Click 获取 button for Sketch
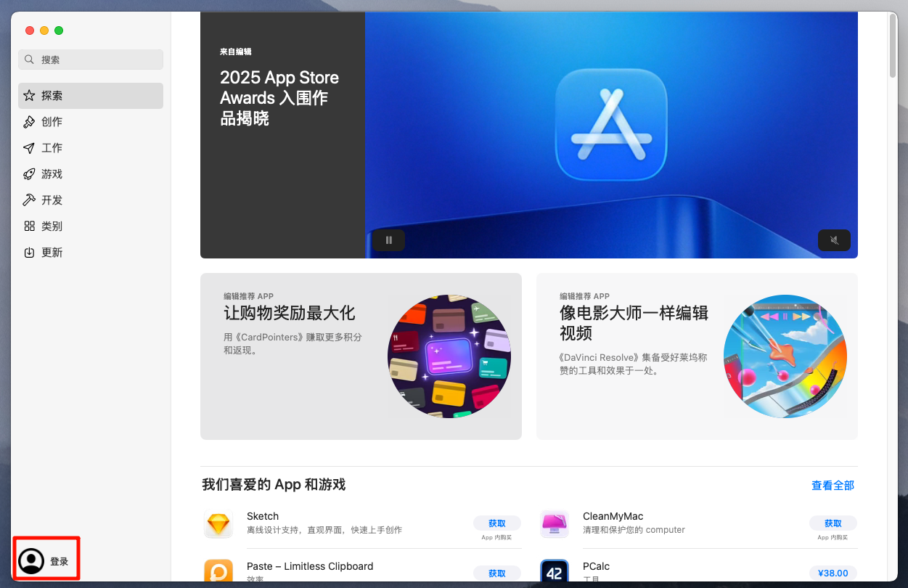The image size is (908, 588). pos(497,523)
